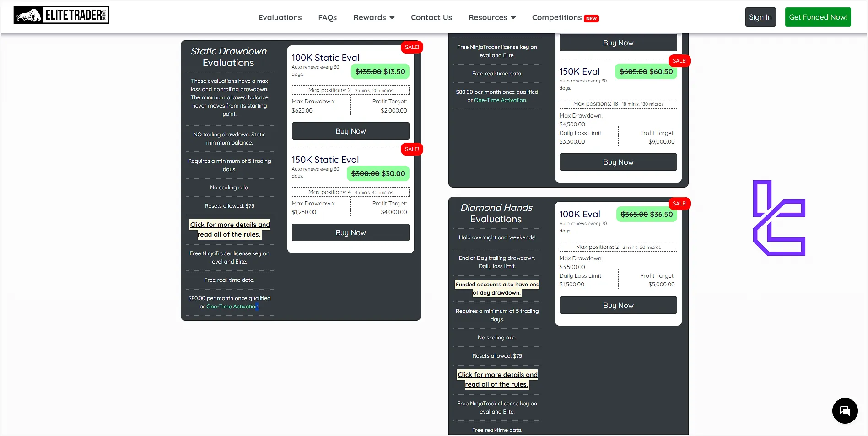Open the Competitions menu item
Screen dimensions: 868x436
556,17
